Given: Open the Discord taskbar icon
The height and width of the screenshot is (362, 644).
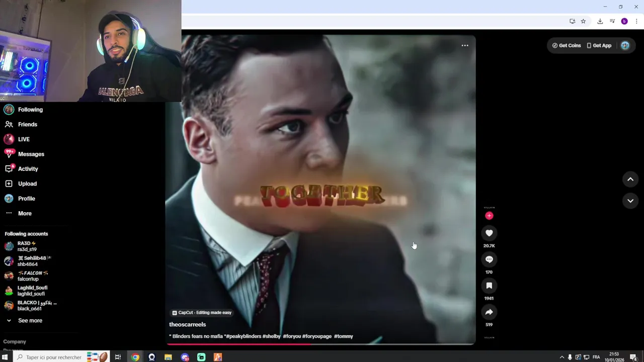Looking at the screenshot, I should [185, 357].
